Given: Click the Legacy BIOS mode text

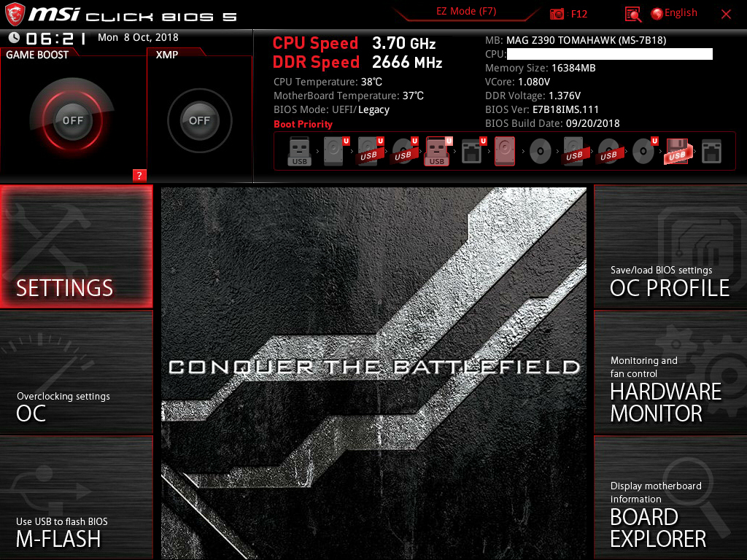Looking at the screenshot, I should 373,110.
